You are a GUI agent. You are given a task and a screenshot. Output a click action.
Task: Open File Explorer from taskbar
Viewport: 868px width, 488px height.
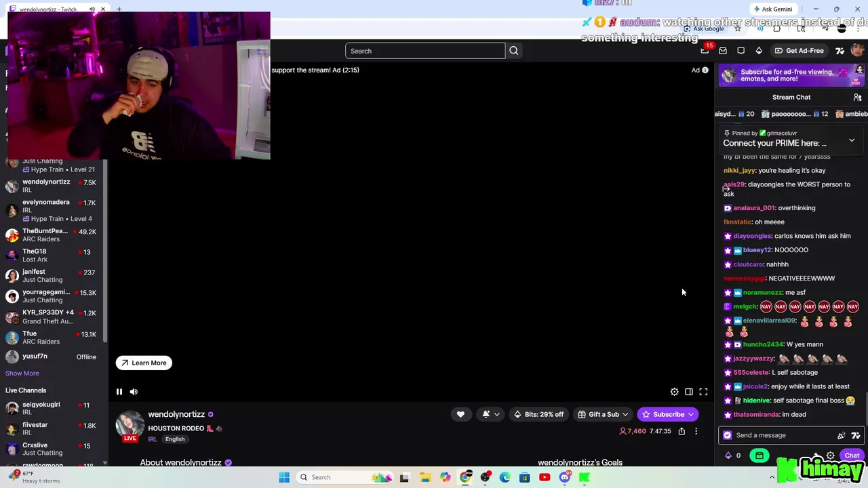[425, 477]
